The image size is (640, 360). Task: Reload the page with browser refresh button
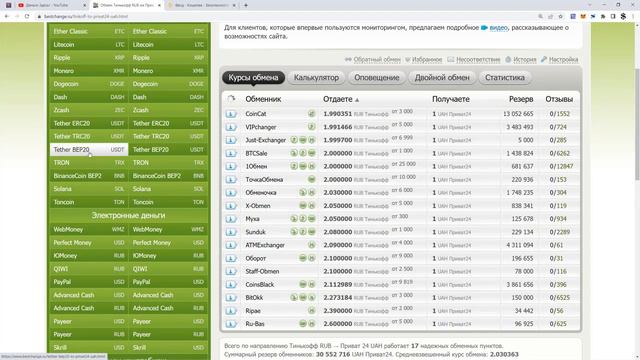27,16
